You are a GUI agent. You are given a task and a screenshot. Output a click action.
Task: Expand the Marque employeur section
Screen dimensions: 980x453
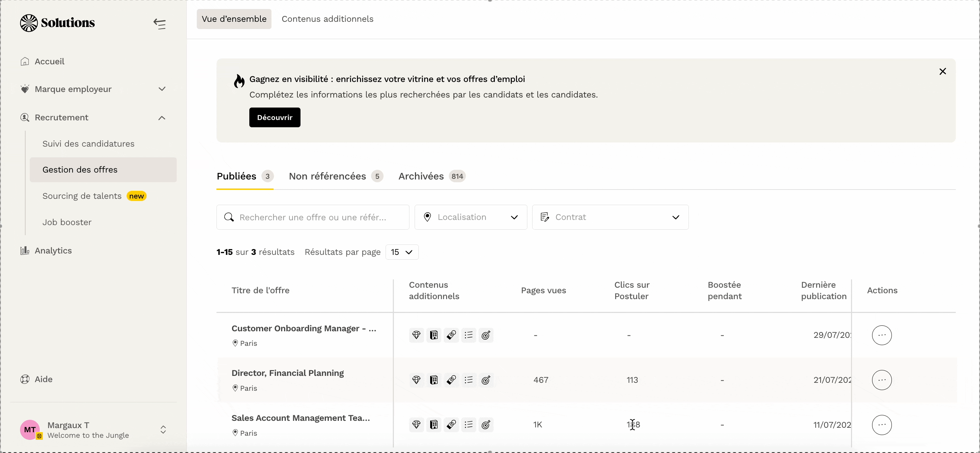coord(162,89)
